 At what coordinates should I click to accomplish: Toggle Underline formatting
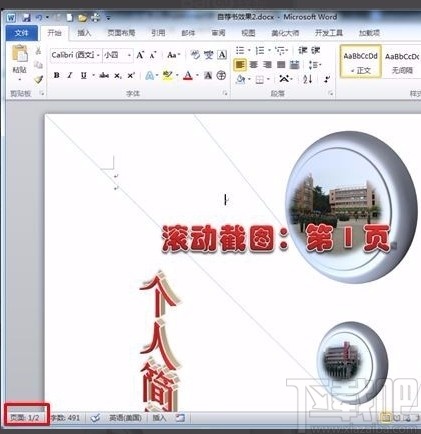(x=84, y=76)
